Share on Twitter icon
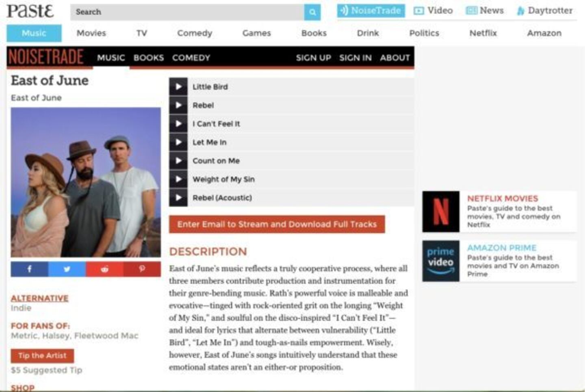The width and height of the screenshot is (585, 392). click(x=67, y=269)
